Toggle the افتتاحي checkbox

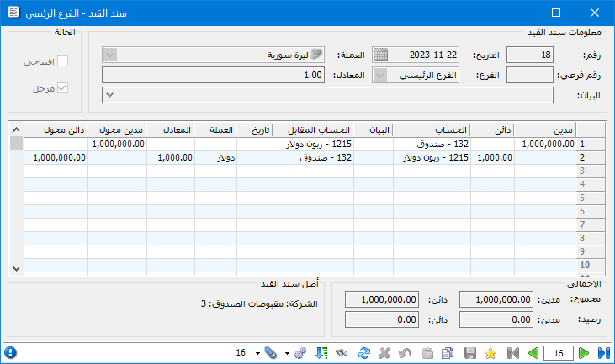click(x=63, y=61)
